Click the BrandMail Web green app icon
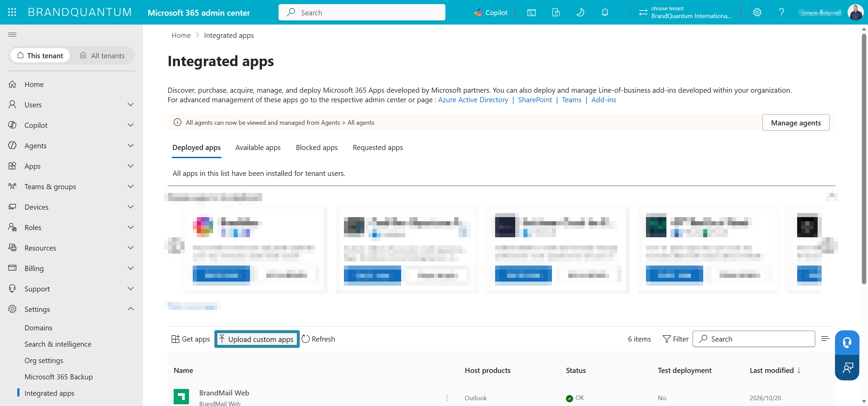The width and height of the screenshot is (868, 406). pyautogui.click(x=181, y=396)
